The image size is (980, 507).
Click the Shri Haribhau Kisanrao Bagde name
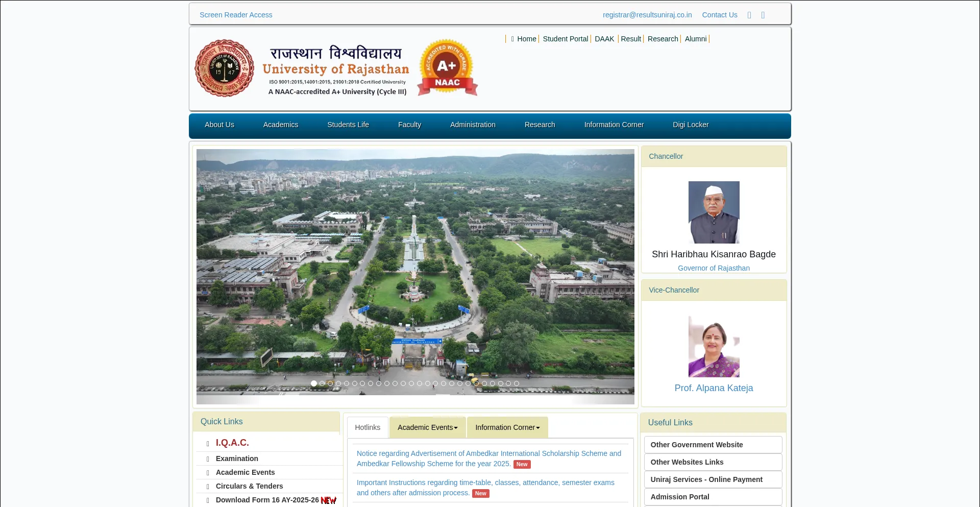(x=714, y=254)
